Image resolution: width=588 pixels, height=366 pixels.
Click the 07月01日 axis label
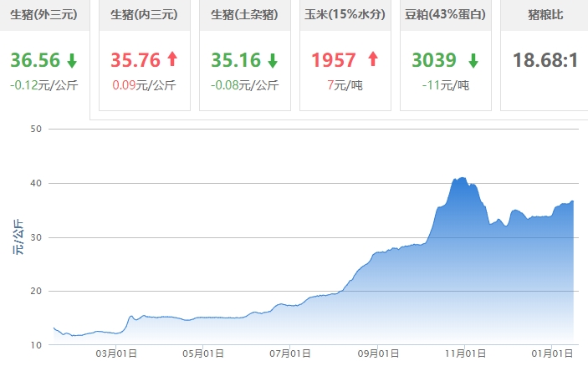click(x=290, y=353)
